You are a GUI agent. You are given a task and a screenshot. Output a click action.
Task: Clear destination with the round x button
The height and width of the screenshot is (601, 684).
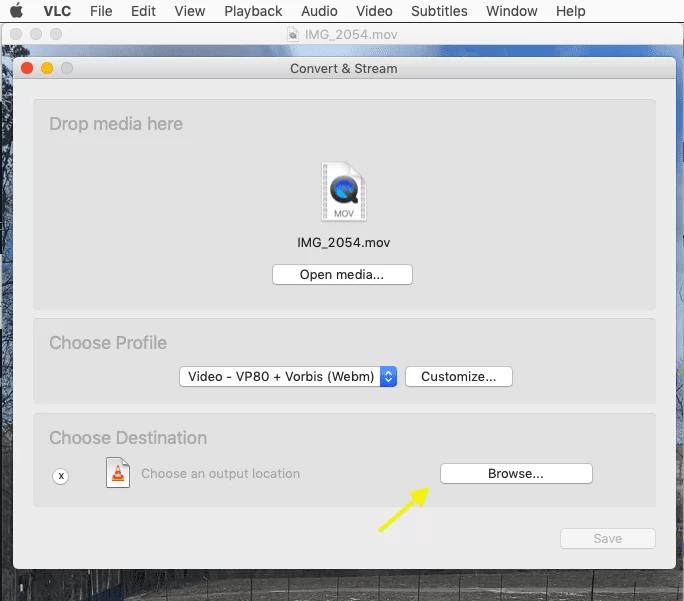[x=61, y=476]
